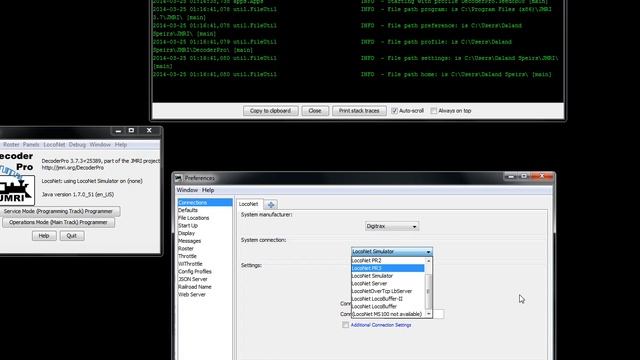Choose LocoNet MS100 not available entry

pos(388,314)
